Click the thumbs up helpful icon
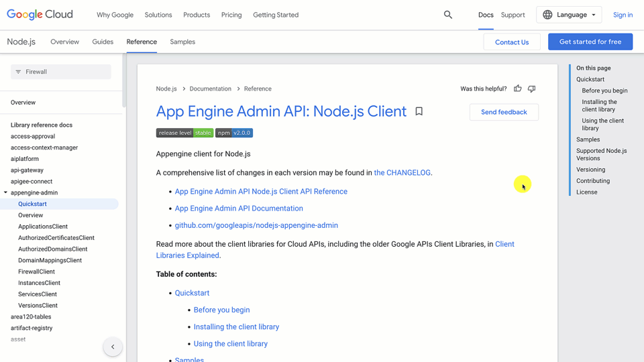Viewport: 644px width, 362px height. click(517, 88)
